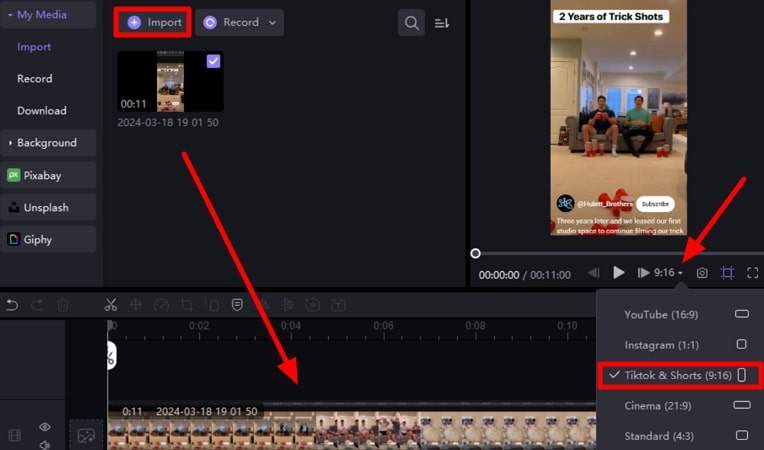
Task: Click the Import button with plus icon
Action: click(153, 22)
